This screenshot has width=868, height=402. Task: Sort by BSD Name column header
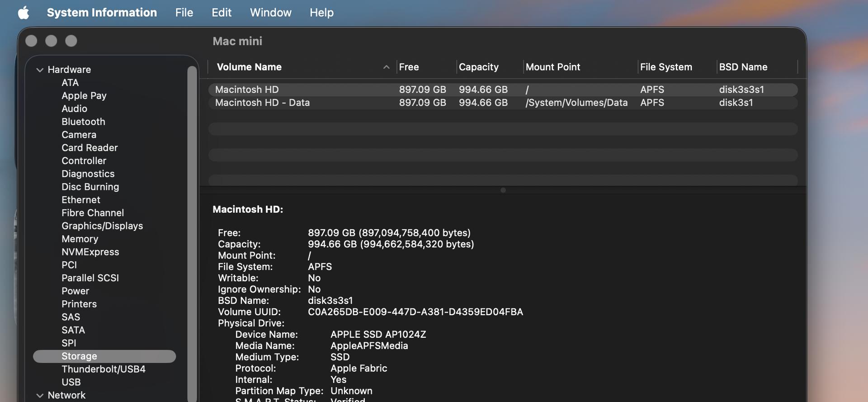point(743,67)
